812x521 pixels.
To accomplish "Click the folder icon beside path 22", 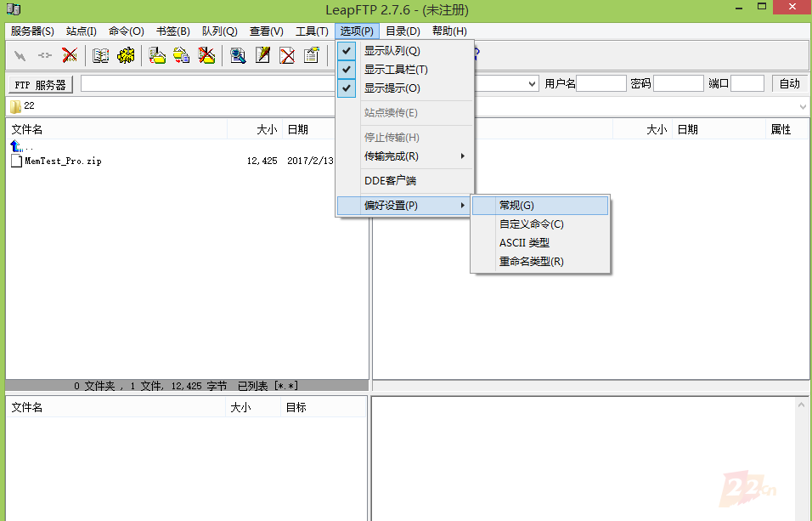I will click(x=15, y=106).
